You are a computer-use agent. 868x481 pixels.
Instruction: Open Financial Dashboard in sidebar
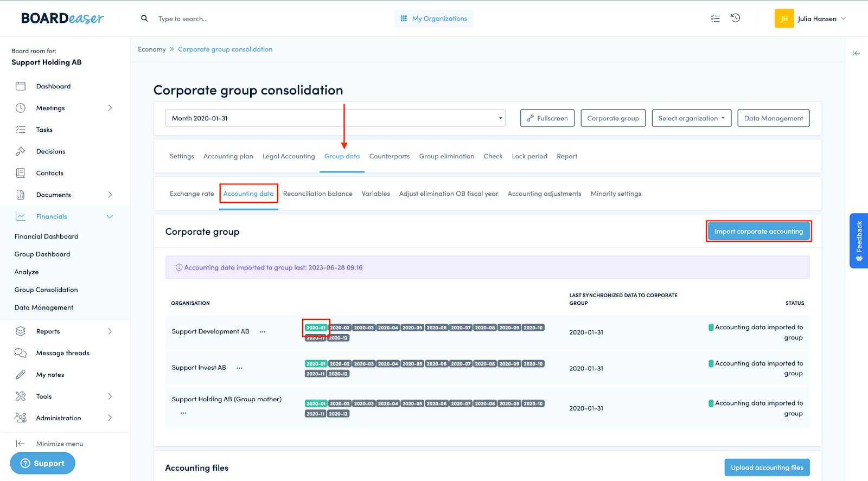click(x=46, y=236)
